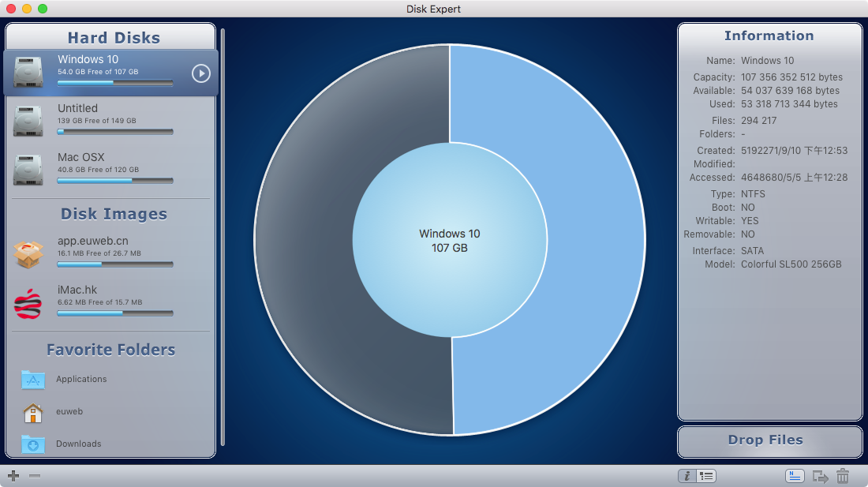Switch to the list view panel
Image resolution: width=868 pixels, height=487 pixels.
tap(706, 476)
